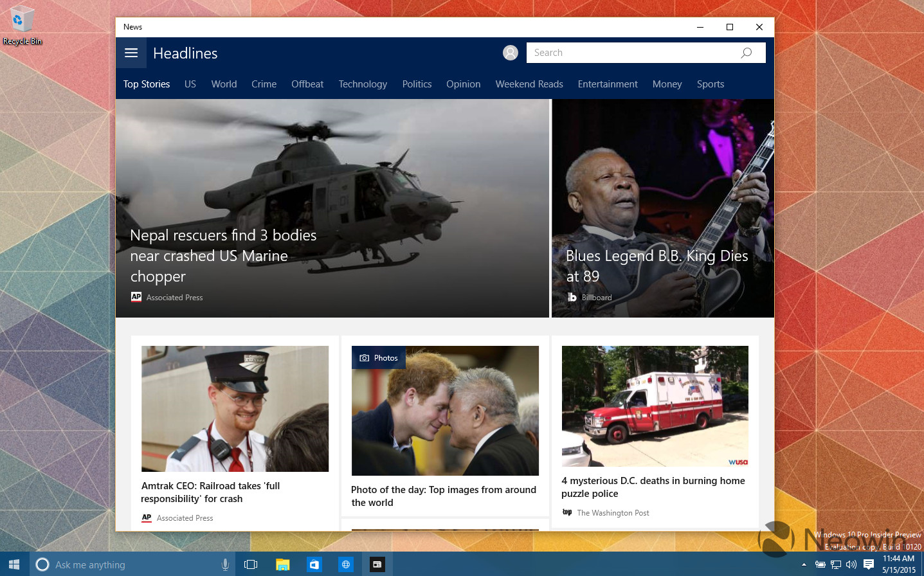Open File Explorer from taskbar
The image size is (924, 576).
tap(283, 564)
